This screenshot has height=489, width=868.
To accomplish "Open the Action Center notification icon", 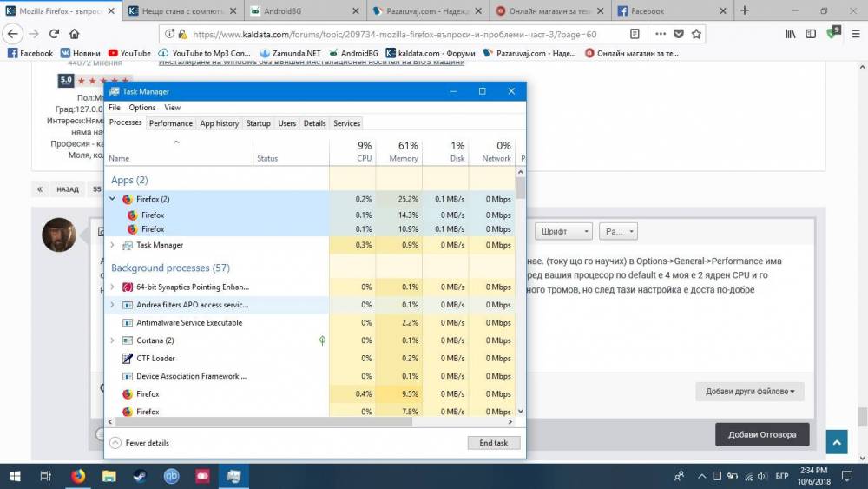I will pyautogui.click(x=847, y=476).
